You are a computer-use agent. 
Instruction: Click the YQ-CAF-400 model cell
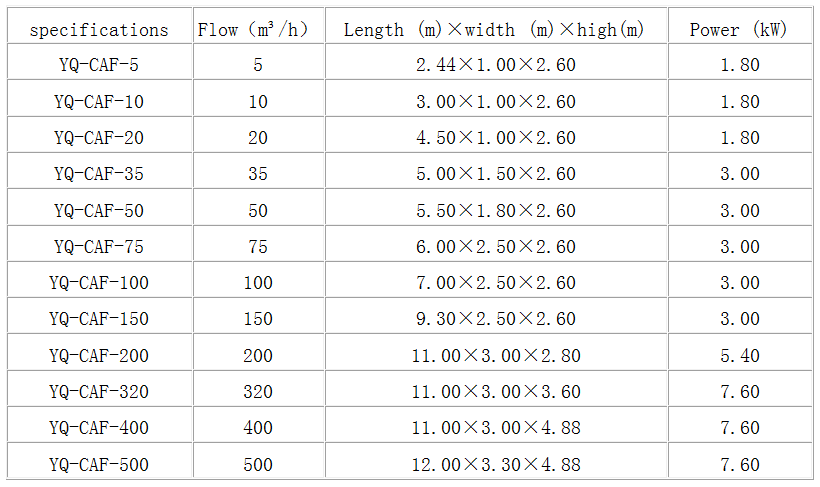[x=99, y=428]
